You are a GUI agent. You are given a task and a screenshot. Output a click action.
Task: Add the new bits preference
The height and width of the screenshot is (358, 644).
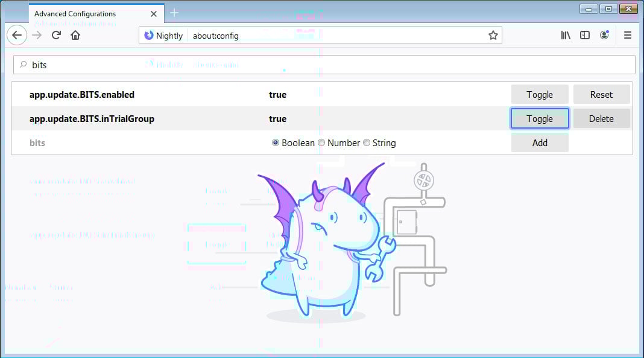click(540, 142)
